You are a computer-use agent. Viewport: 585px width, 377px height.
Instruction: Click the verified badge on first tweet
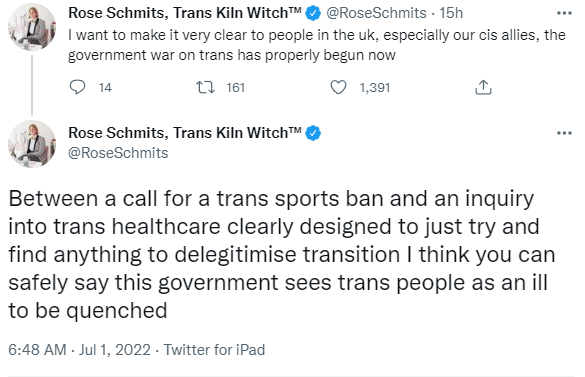(313, 13)
